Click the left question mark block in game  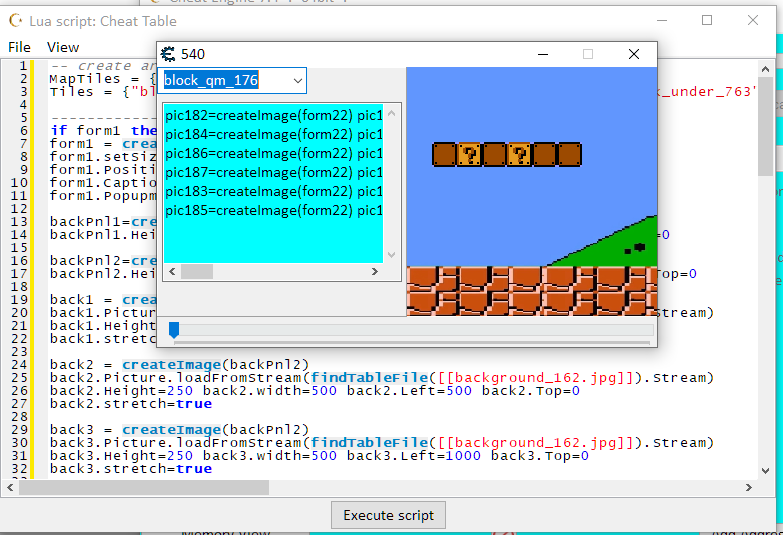click(469, 154)
